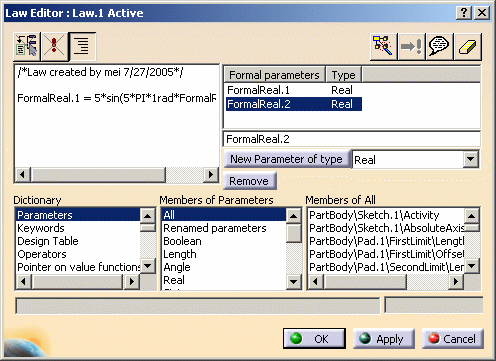496x361 pixels.
Task: Click the right arrow of the law text scrollbar
Action: coord(211,174)
